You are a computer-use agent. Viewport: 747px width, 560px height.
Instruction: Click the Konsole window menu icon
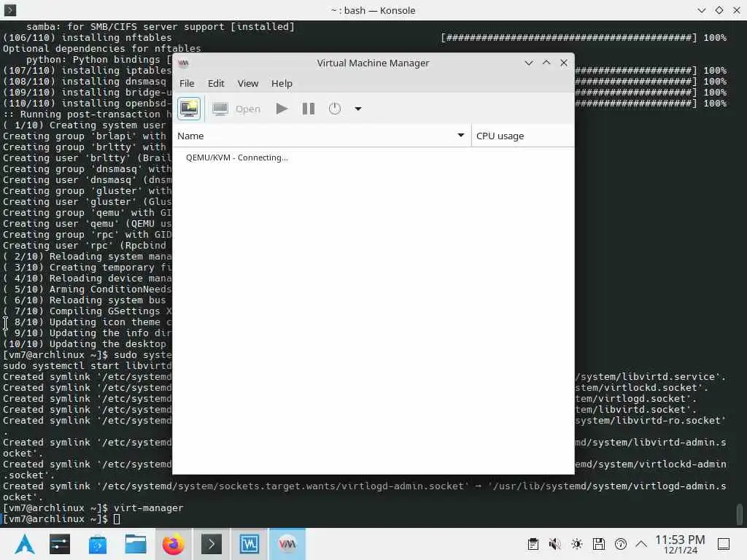pyautogui.click(x=10, y=10)
